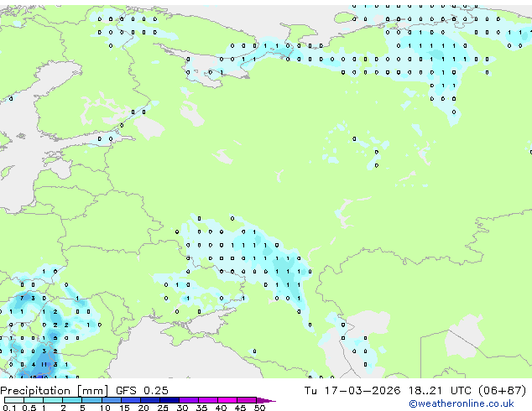Click the legend value '25'
532x411 pixels.
coord(163,408)
